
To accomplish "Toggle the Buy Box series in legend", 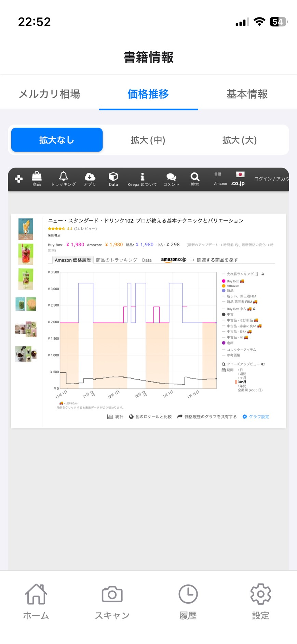I will [x=233, y=281].
